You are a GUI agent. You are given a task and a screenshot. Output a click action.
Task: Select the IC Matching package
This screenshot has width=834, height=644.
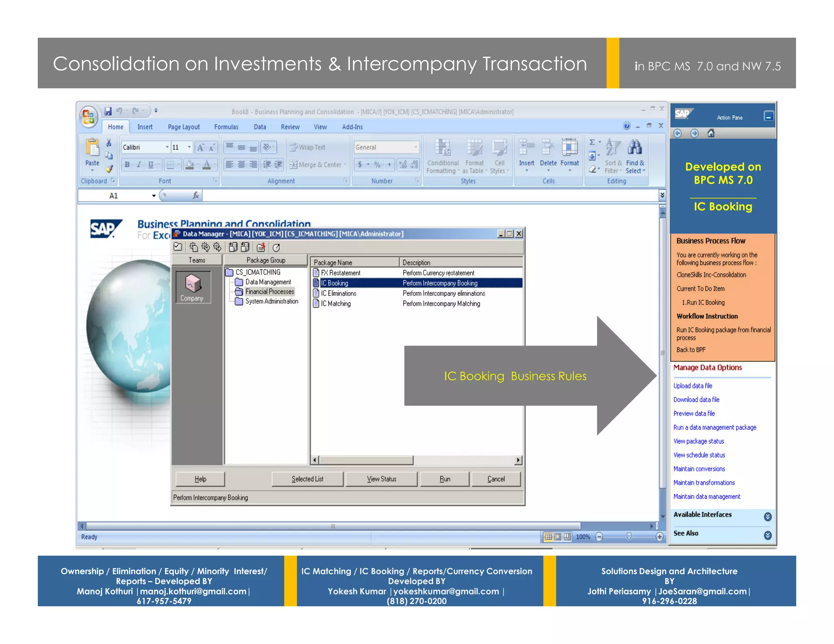pyautogui.click(x=417, y=304)
